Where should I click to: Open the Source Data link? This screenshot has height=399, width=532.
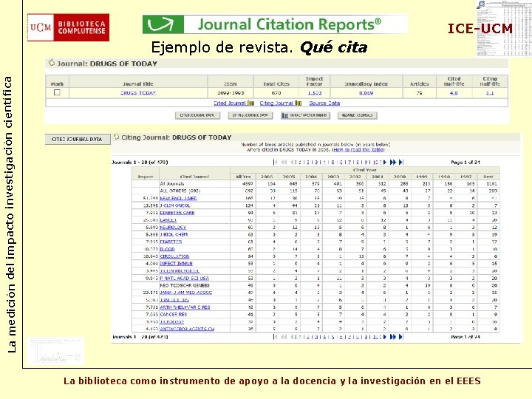point(324,103)
